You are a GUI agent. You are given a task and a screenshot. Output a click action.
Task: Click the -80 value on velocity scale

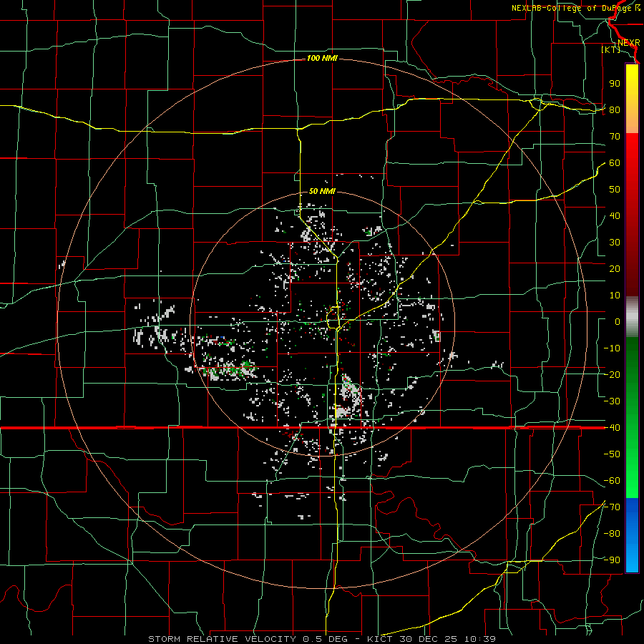point(612,534)
